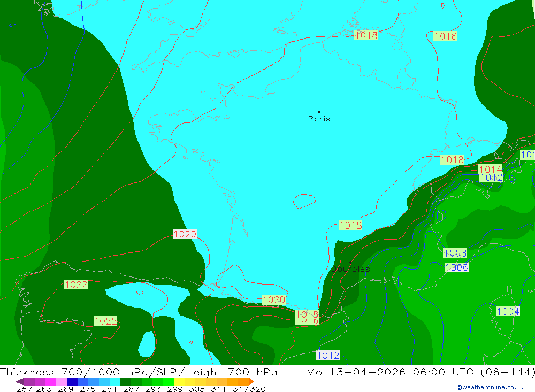Screen dimensions: 535x392
Task: Select the black dot marking Paris
Action: tap(319, 112)
